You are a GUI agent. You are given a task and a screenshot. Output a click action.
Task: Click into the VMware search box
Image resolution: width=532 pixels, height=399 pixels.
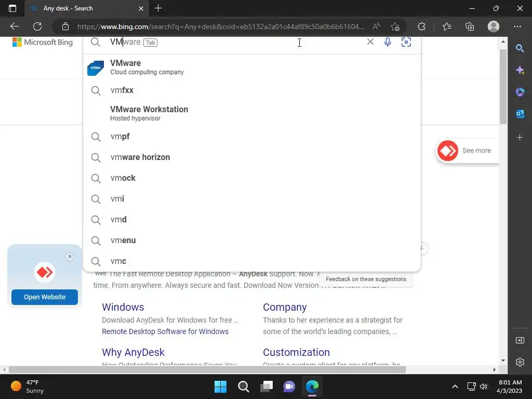click(x=234, y=42)
